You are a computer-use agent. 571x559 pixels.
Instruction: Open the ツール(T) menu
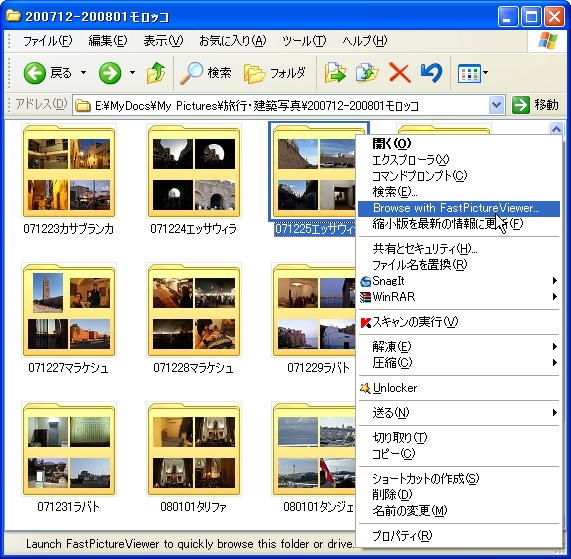pos(304,41)
